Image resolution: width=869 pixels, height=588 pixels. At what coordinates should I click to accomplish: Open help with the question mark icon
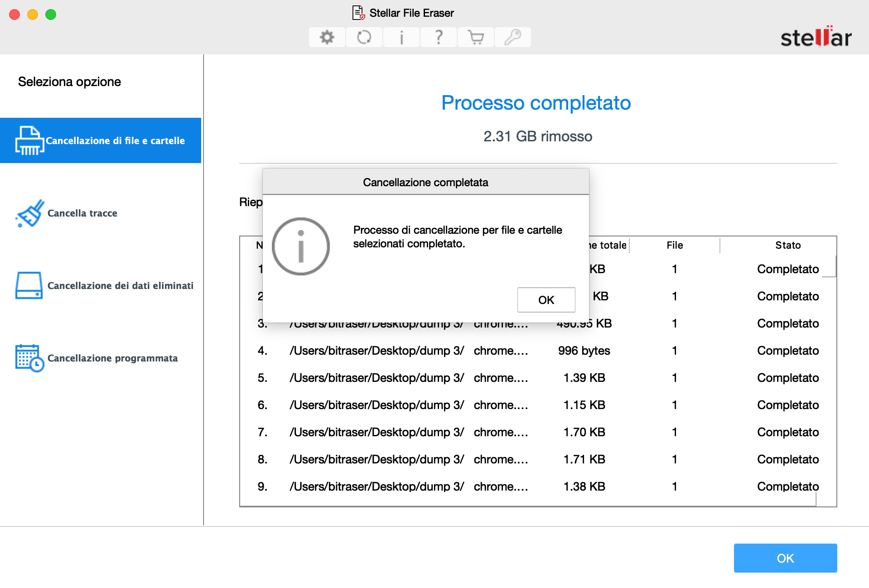pyautogui.click(x=438, y=37)
